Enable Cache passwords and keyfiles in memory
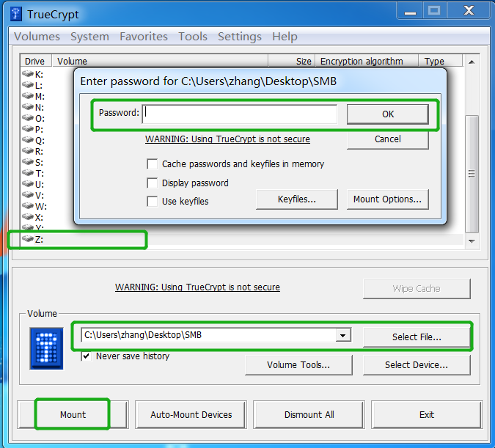This screenshot has width=495, height=448. 152,164
